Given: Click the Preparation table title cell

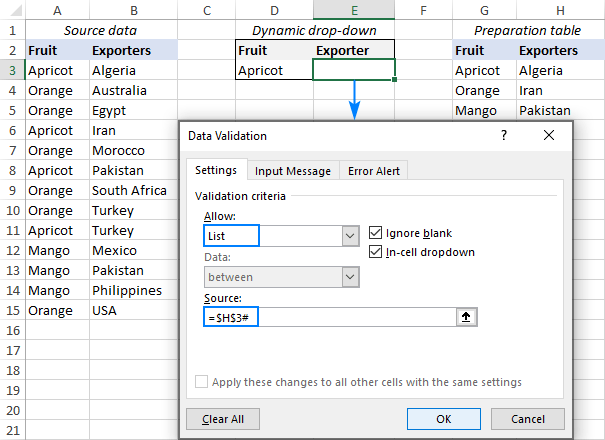Looking at the screenshot, I should coord(528,30).
